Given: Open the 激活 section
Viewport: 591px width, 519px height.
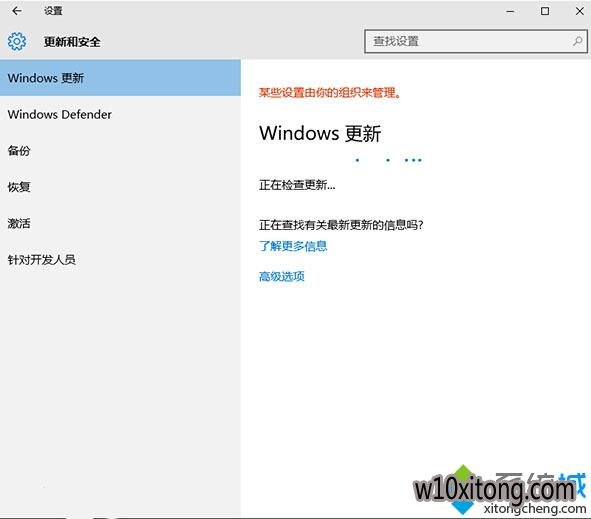Looking at the screenshot, I should tap(120, 223).
